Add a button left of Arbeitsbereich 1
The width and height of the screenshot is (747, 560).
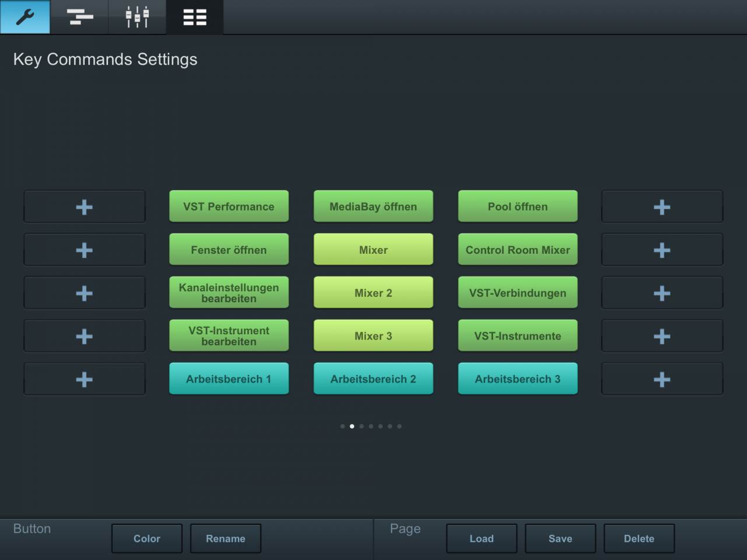(x=84, y=379)
